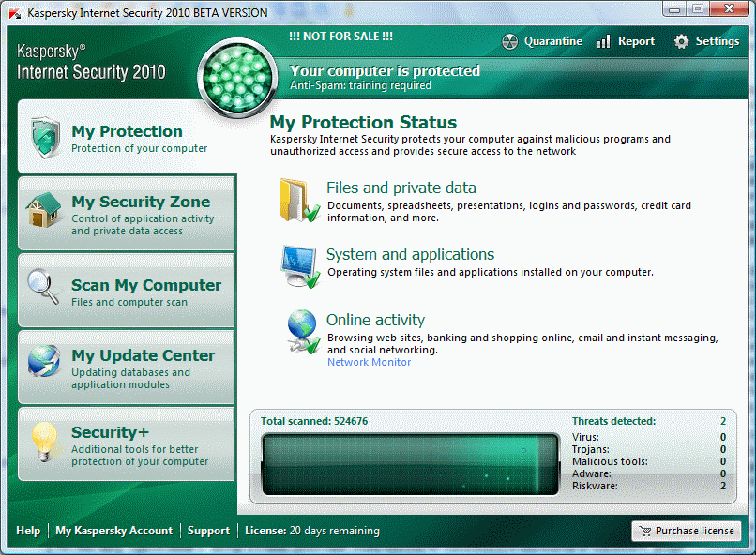Click the scan activity progress graph

[x=410, y=464]
